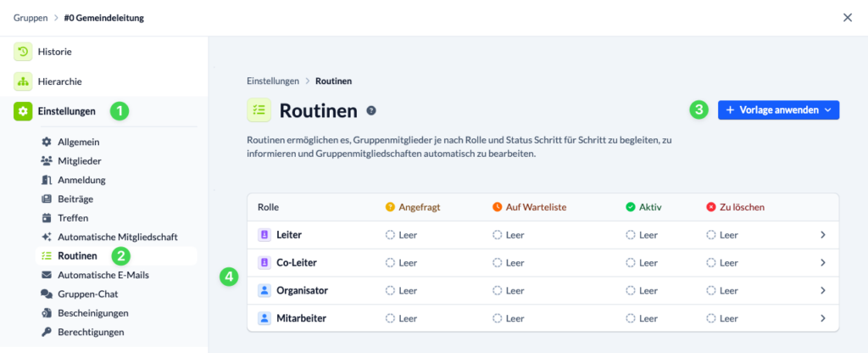Expand the Leiter row chevron
This screenshot has height=353, width=868.
[x=822, y=235]
